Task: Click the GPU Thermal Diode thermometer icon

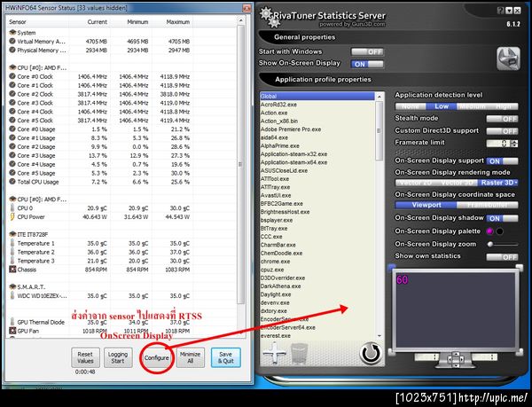Action: [12, 322]
